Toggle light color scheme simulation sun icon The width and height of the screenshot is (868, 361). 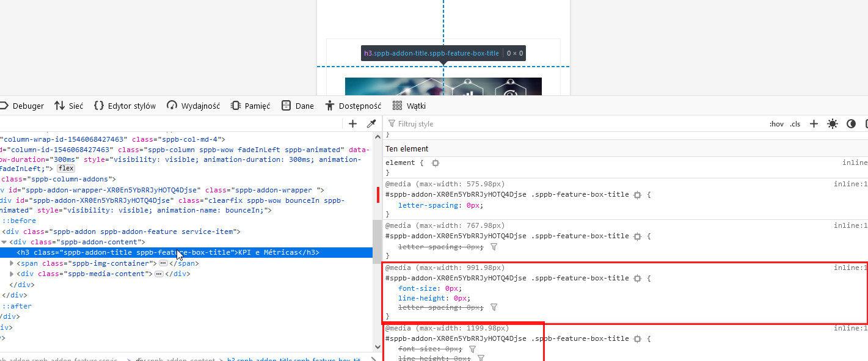(832, 124)
